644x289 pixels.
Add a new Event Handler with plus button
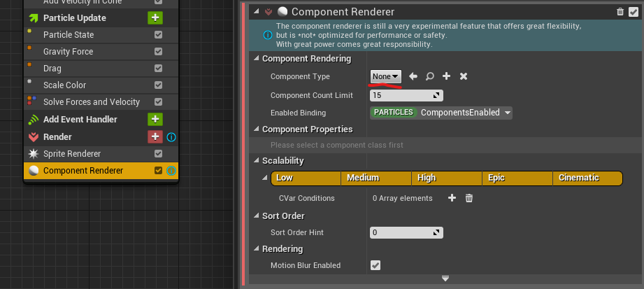point(155,119)
